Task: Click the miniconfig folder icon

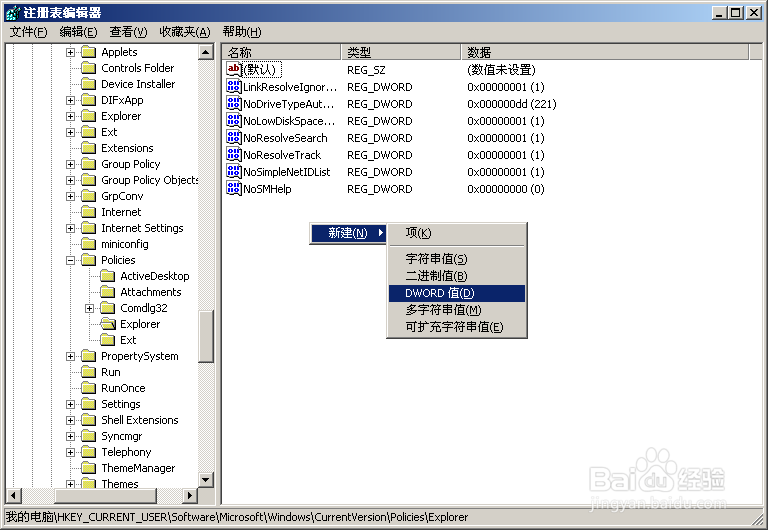Action: (x=89, y=244)
